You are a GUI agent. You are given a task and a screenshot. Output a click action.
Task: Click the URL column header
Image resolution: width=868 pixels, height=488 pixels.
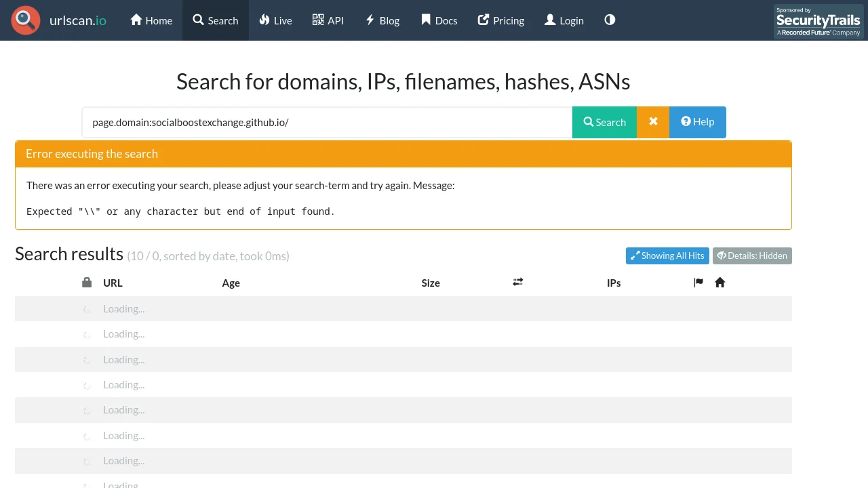tap(113, 283)
